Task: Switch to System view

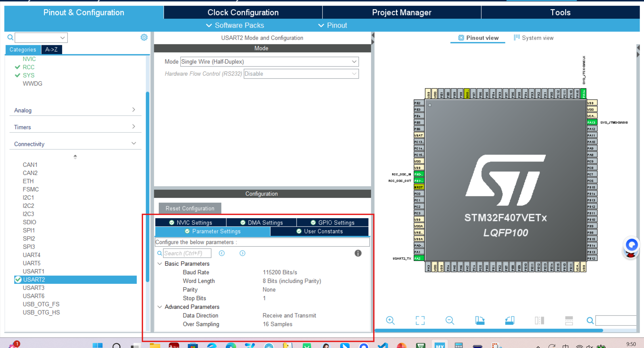Action: pos(534,38)
